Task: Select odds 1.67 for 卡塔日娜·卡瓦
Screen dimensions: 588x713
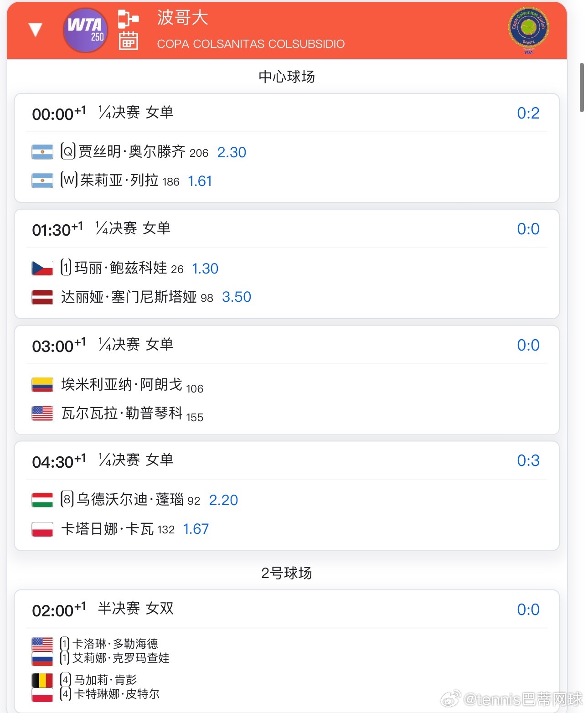Action: pyautogui.click(x=196, y=529)
